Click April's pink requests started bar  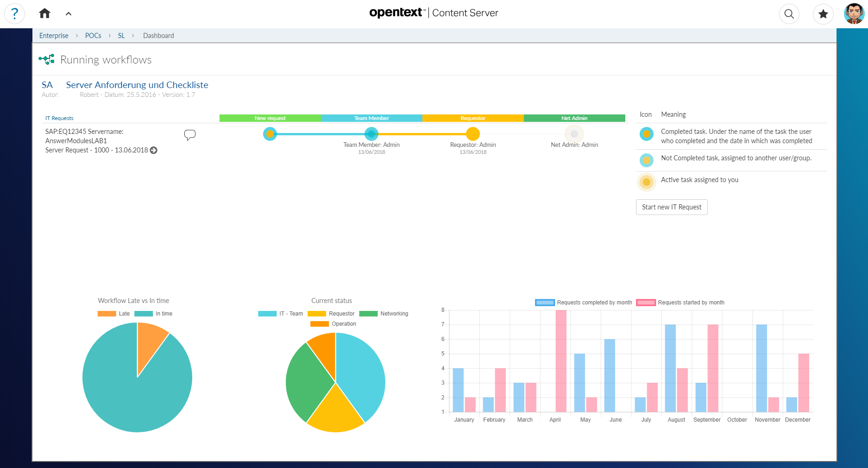[561, 361]
